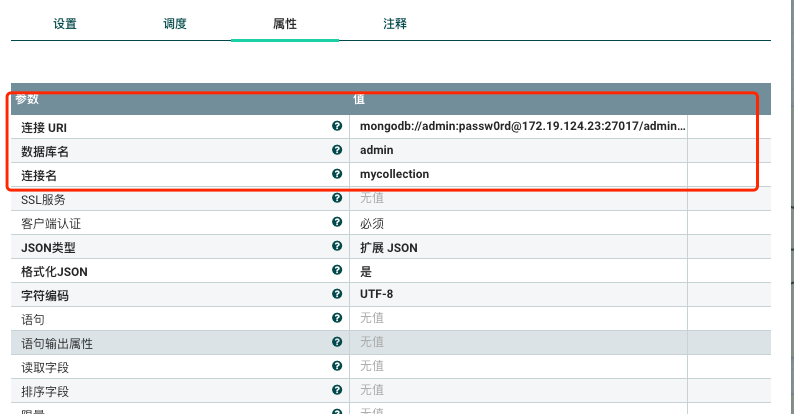Viewport: 794px width, 414px height.
Task: Select the 语句输出属性 property name
Action: pyautogui.click(x=57, y=344)
